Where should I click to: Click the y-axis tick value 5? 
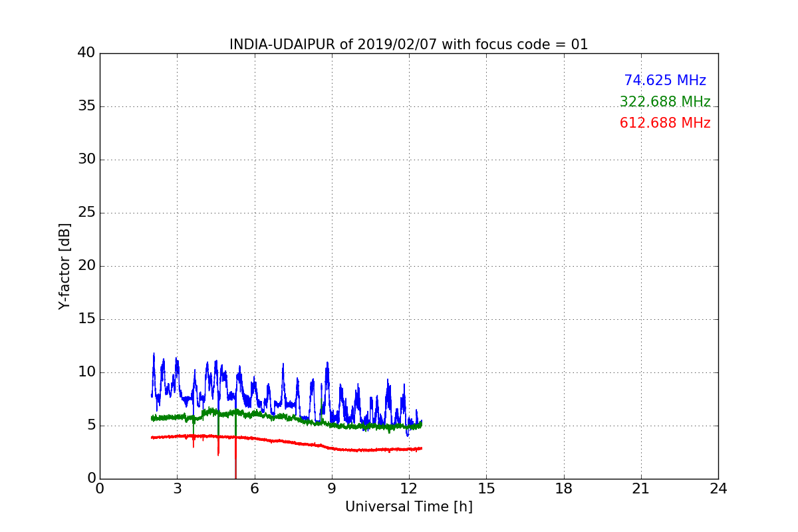coord(91,426)
